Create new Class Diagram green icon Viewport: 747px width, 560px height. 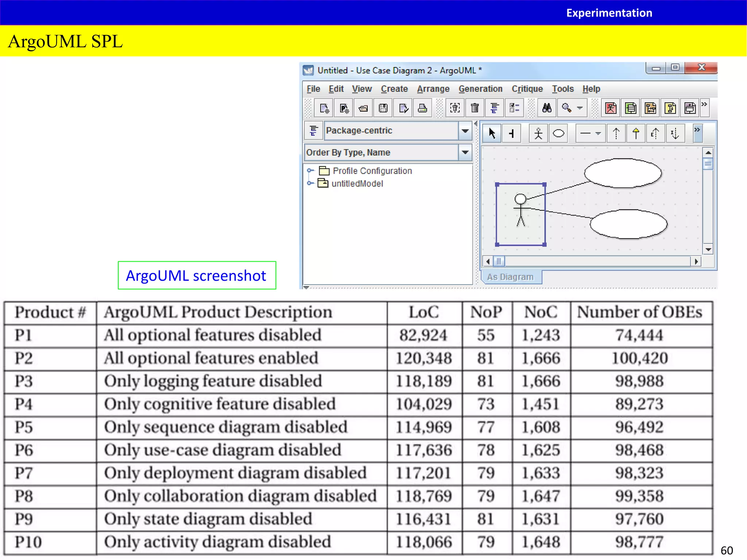point(631,108)
